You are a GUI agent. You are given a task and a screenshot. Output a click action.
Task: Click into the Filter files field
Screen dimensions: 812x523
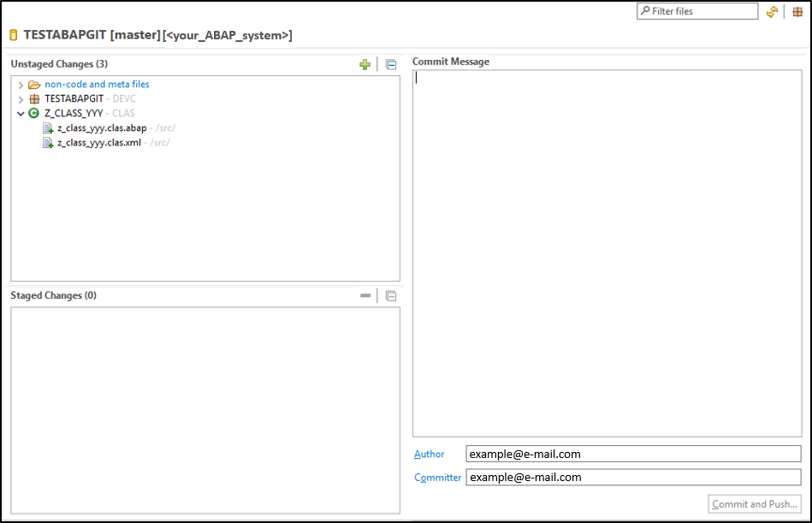697,11
